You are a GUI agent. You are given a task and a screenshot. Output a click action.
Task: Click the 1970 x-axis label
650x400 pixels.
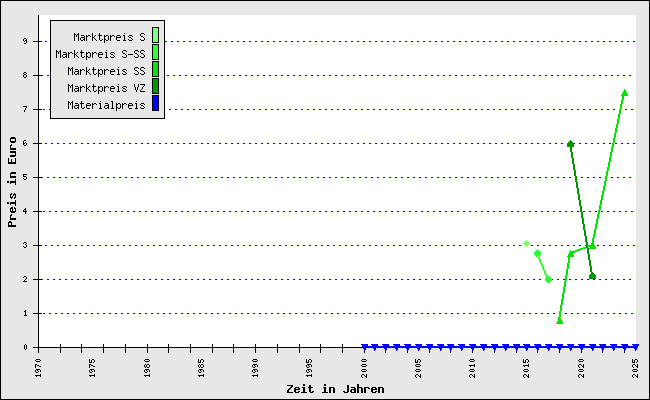coord(38,368)
